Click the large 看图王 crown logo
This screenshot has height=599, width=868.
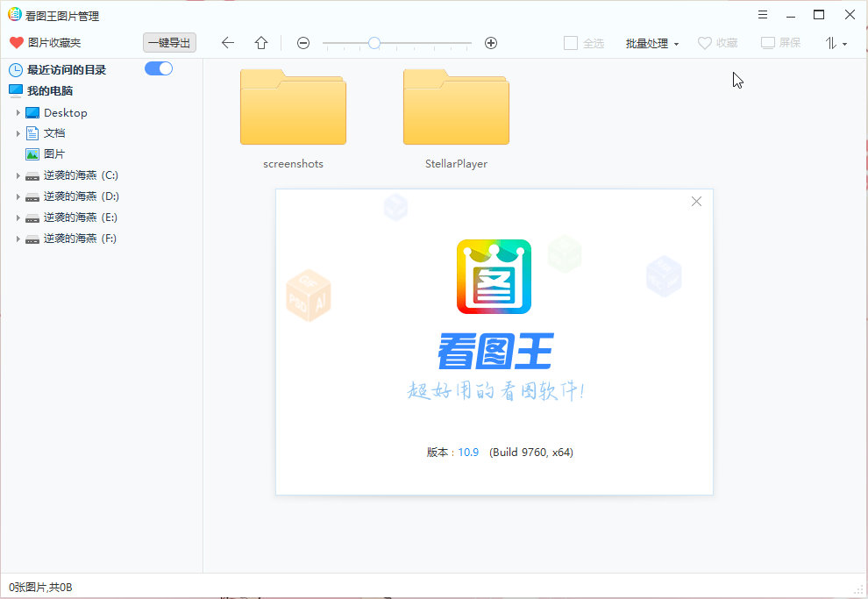[494, 277]
